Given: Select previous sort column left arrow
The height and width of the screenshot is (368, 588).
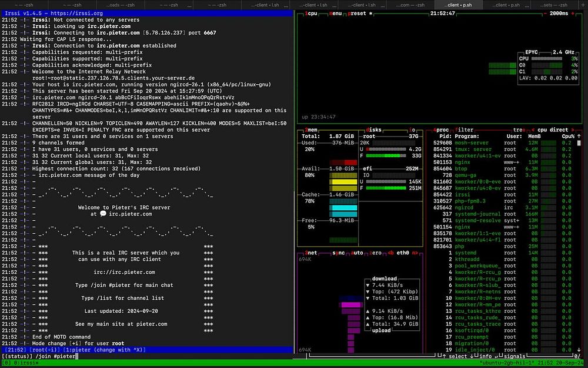Looking at the screenshot, I should tap(533, 130).
